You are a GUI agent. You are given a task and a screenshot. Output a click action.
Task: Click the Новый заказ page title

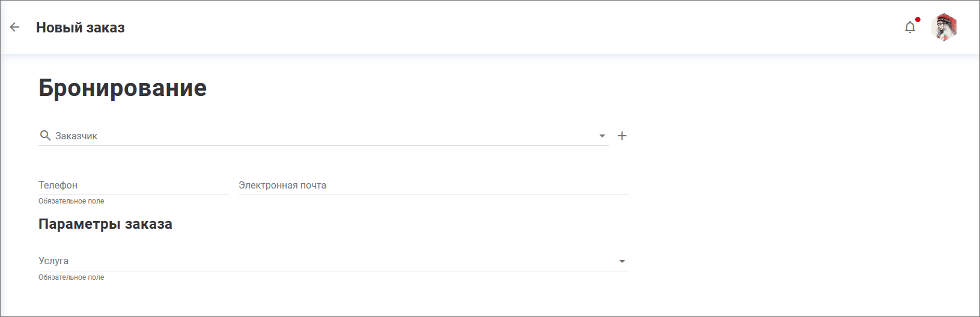(x=81, y=28)
